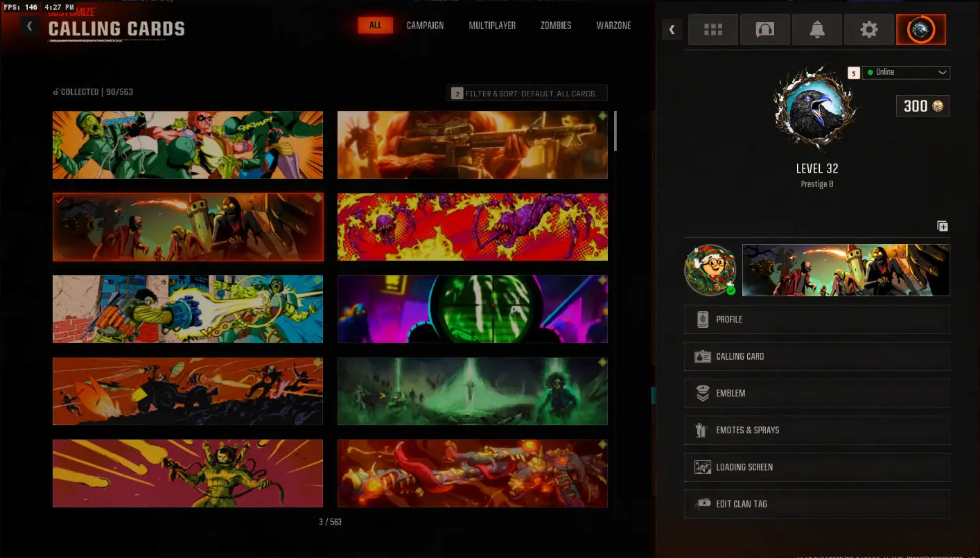Switch to the Campaign tab
The width and height of the screenshot is (980, 558).
tap(425, 26)
